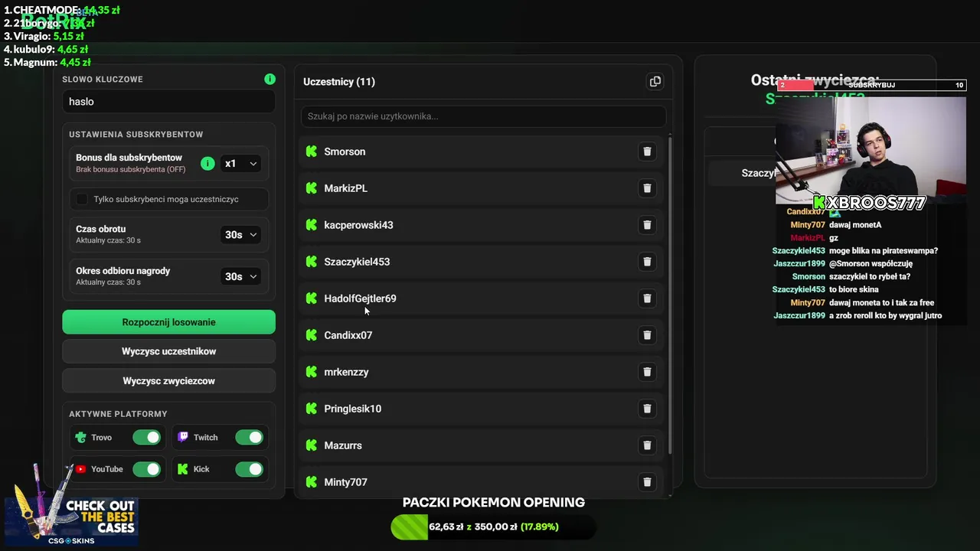
Task: Click chat message 'dawaj monetA'
Action: pyautogui.click(x=855, y=225)
